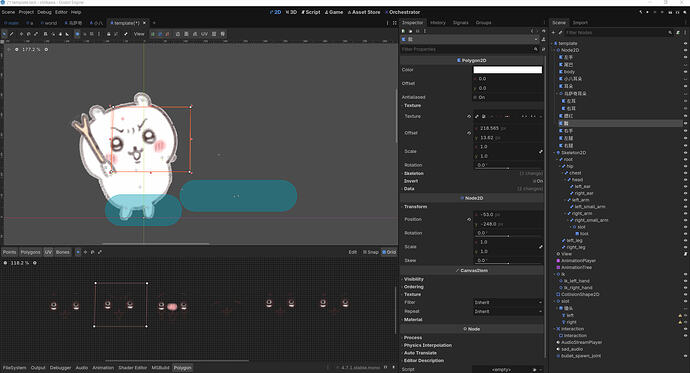The height and width of the screenshot is (373, 690).
Task: Zoom in the 2D viewport with plus icon
Action: click(x=46, y=49)
